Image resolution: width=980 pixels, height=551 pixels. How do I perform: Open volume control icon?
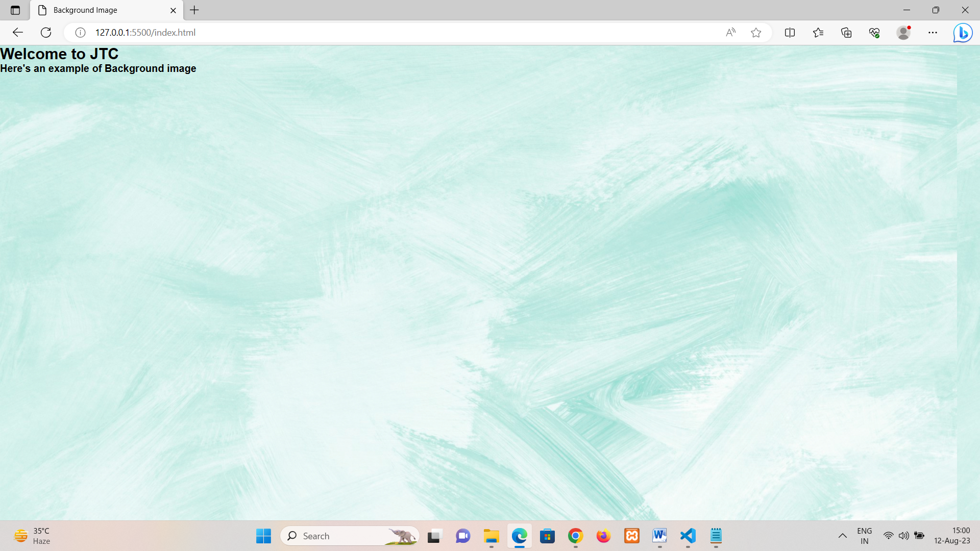point(903,536)
